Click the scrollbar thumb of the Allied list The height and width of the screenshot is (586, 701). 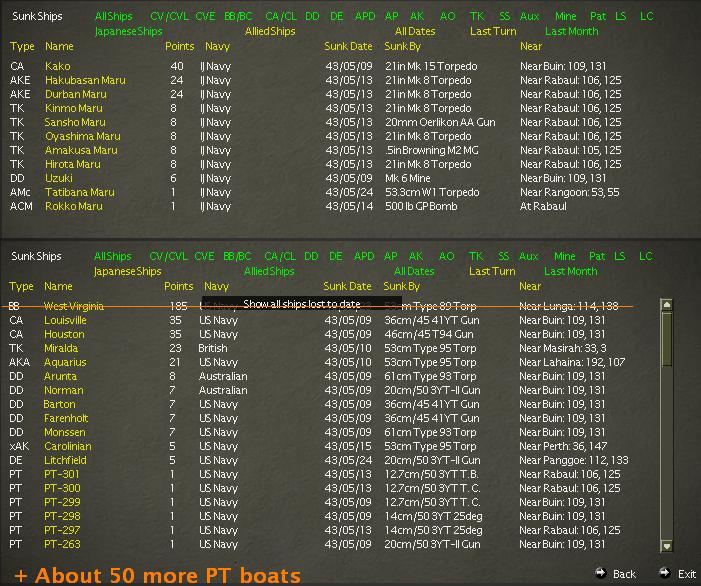(x=667, y=339)
